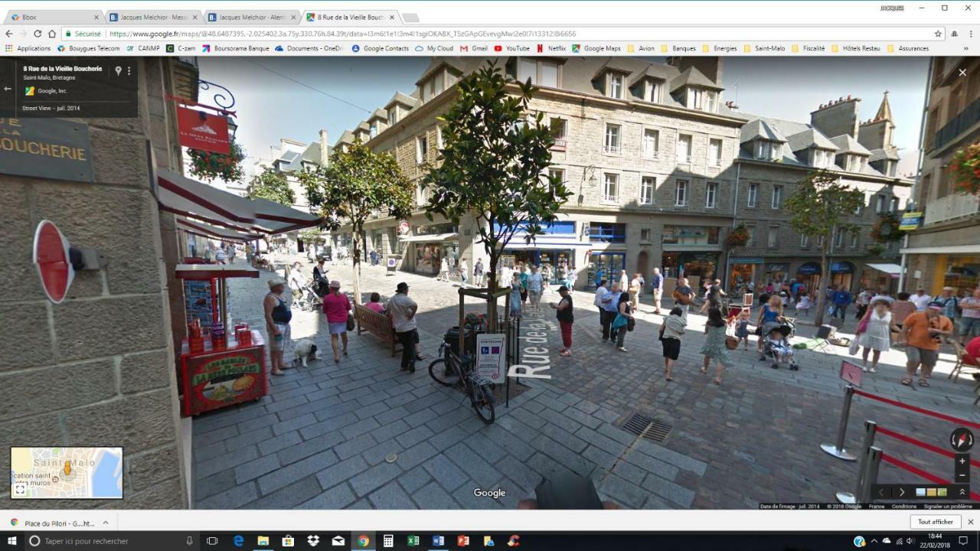The height and width of the screenshot is (551, 980).
Task: Expand the minimap with the fullscreen icon
Action: [x=20, y=490]
